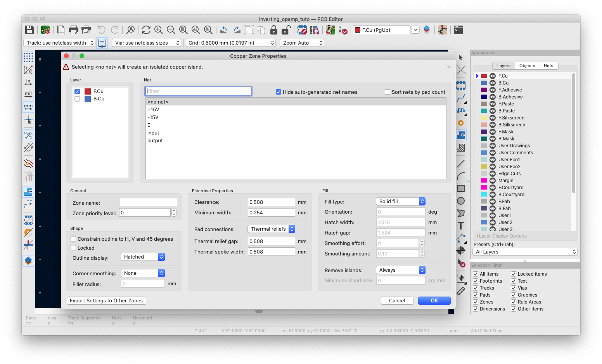The height and width of the screenshot is (364, 602).
Task: Check the Locked checkbox under Shape
Action: pyautogui.click(x=73, y=248)
